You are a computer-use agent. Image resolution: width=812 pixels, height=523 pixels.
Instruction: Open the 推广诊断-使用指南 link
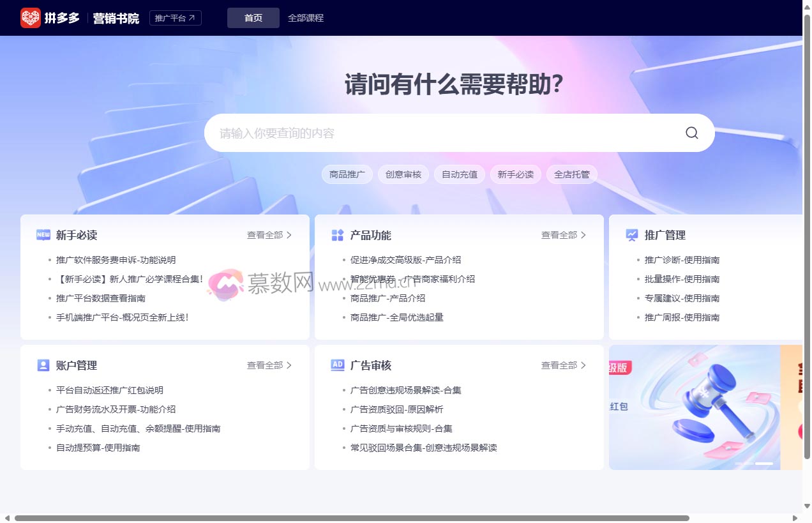(681, 260)
